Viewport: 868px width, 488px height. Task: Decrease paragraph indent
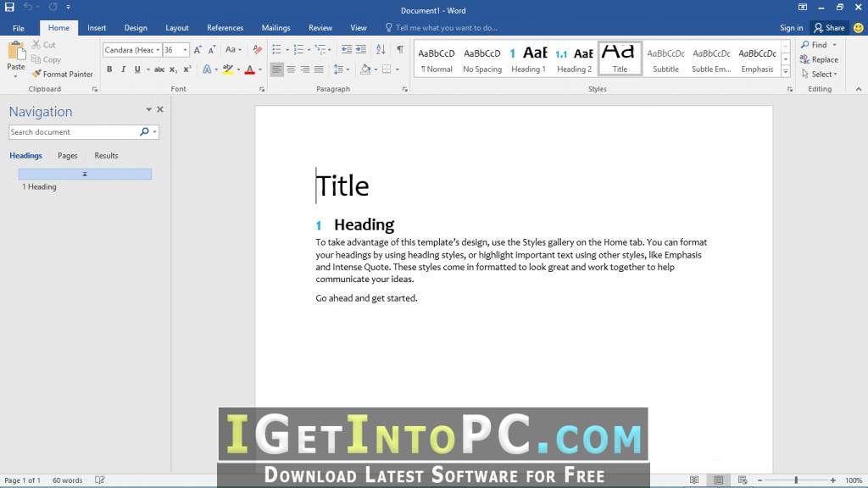[347, 50]
